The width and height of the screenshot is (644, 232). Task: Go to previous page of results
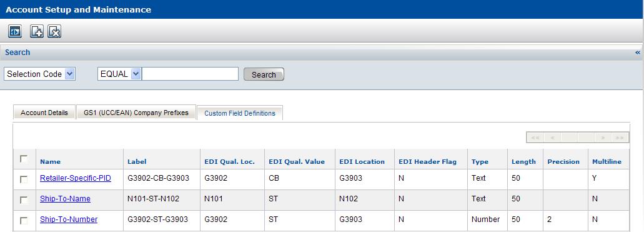coord(552,138)
